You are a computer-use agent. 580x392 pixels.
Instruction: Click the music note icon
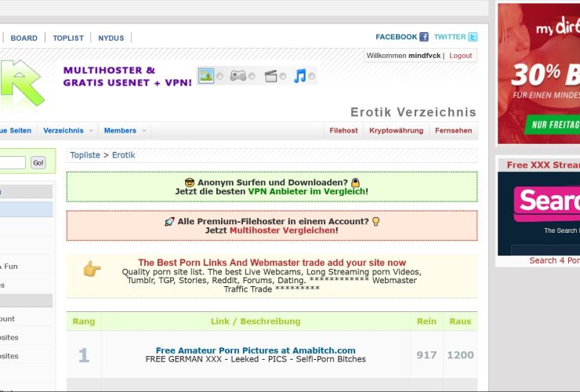(299, 76)
